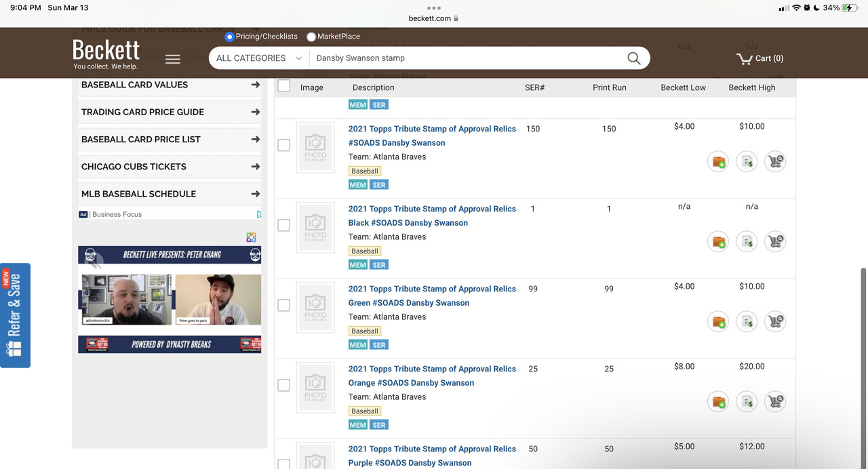Add Green #SOADS card to collection

click(718, 321)
